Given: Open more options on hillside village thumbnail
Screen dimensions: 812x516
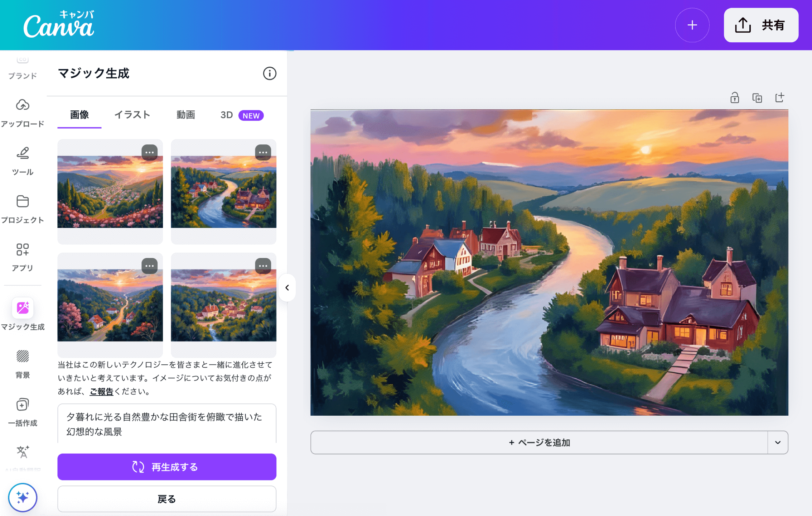Looking at the screenshot, I should click(263, 266).
